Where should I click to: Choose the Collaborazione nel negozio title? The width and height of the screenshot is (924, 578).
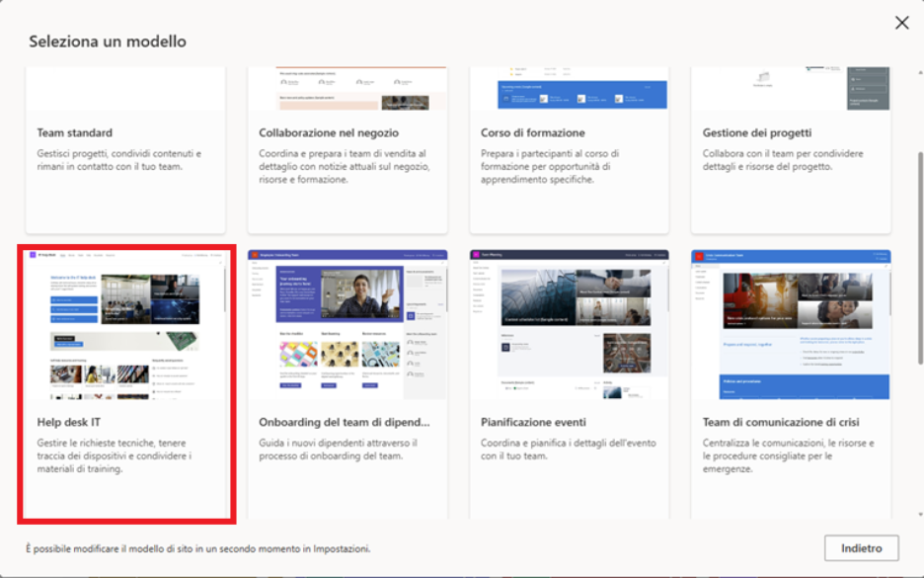click(x=329, y=132)
